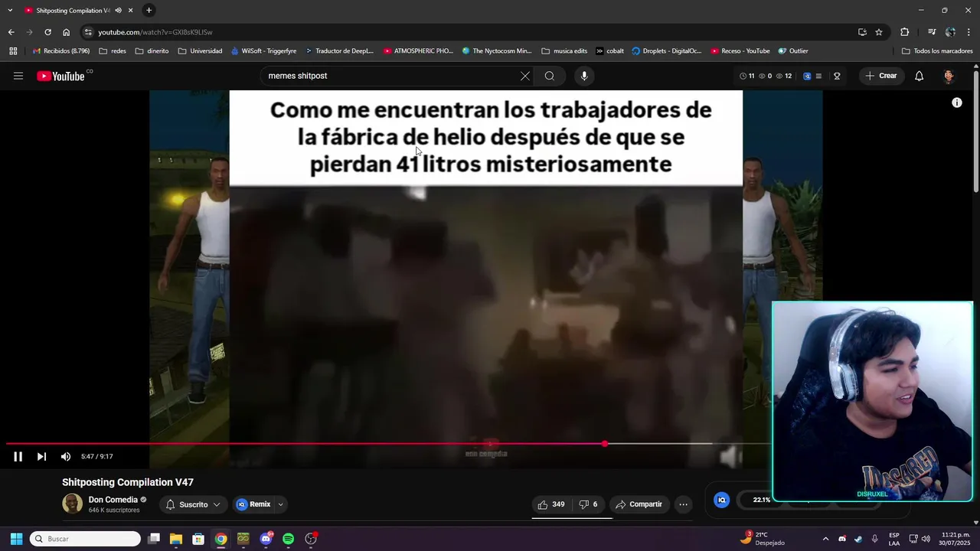
Task: Open the dinerito bookmark folder
Action: click(152, 51)
